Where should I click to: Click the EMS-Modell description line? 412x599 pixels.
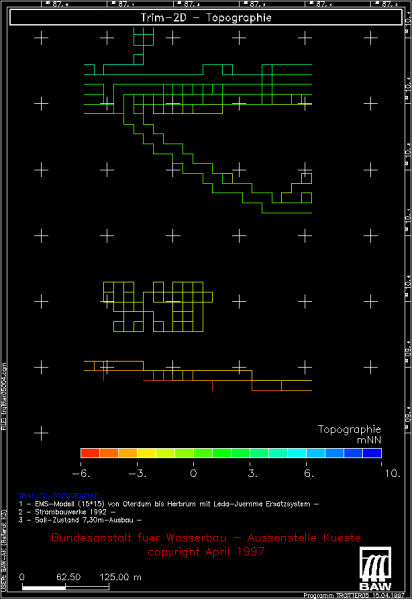(x=169, y=504)
